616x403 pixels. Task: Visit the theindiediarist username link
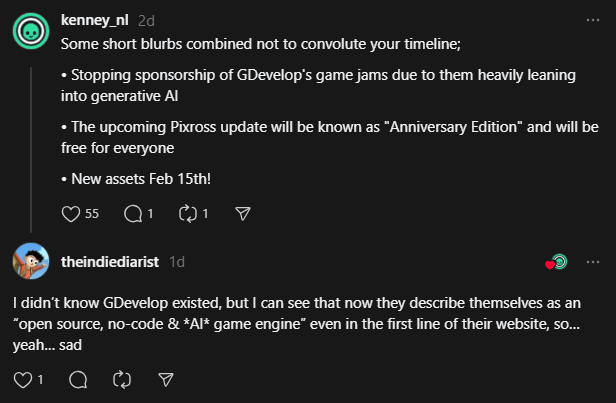pyautogui.click(x=112, y=262)
